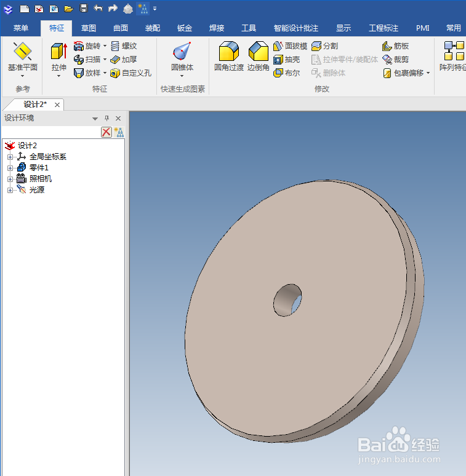This screenshot has width=466, height=476.
Task: Select the 设计2* document tab
Action: [35, 105]
